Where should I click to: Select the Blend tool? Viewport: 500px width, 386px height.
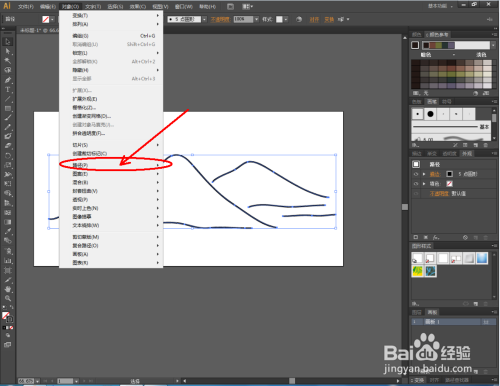pos(8,241)
